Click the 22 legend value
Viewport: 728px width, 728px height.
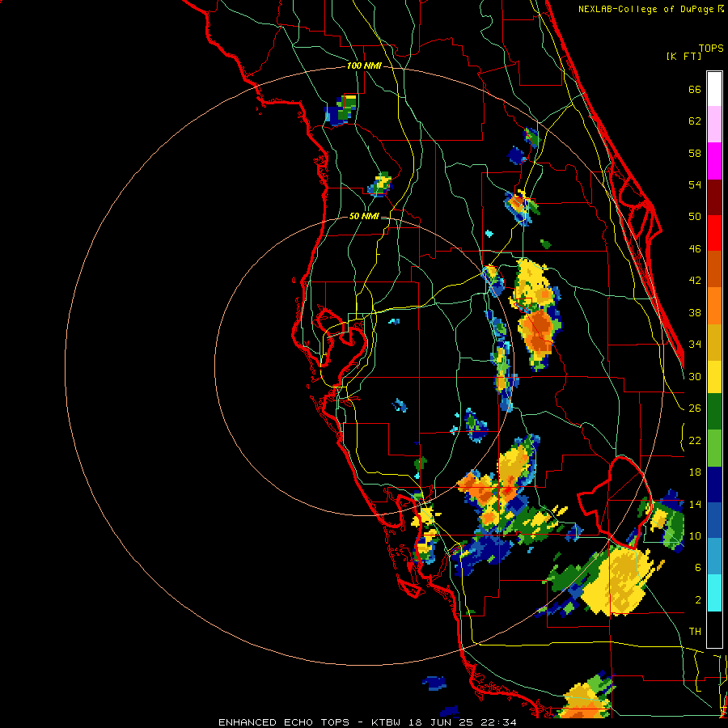695,440
